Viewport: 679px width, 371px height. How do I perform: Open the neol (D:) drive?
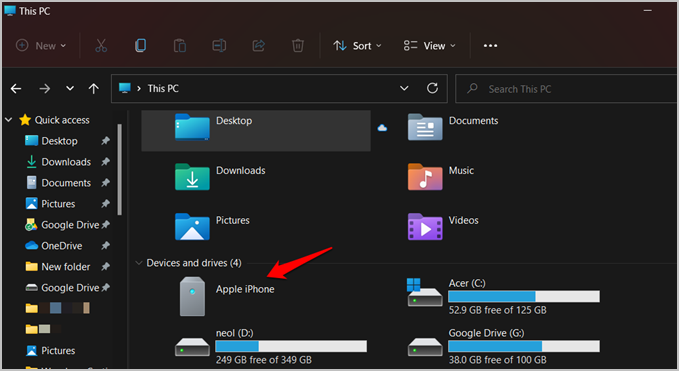(x=271, y=346)
